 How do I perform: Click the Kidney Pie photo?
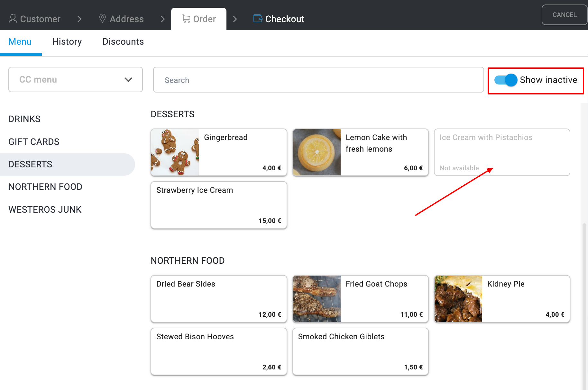click(458, 299)
